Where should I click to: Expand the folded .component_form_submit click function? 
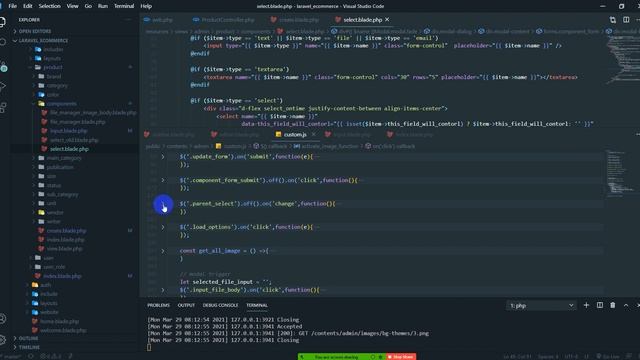pyautogui.click(x=163, y=180)
